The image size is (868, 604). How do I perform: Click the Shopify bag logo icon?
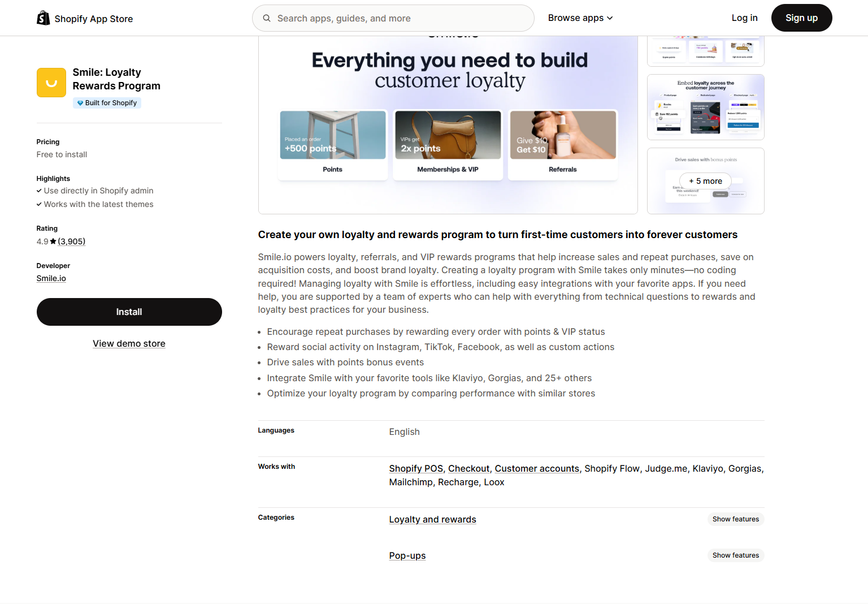click(x=44, y=18)
